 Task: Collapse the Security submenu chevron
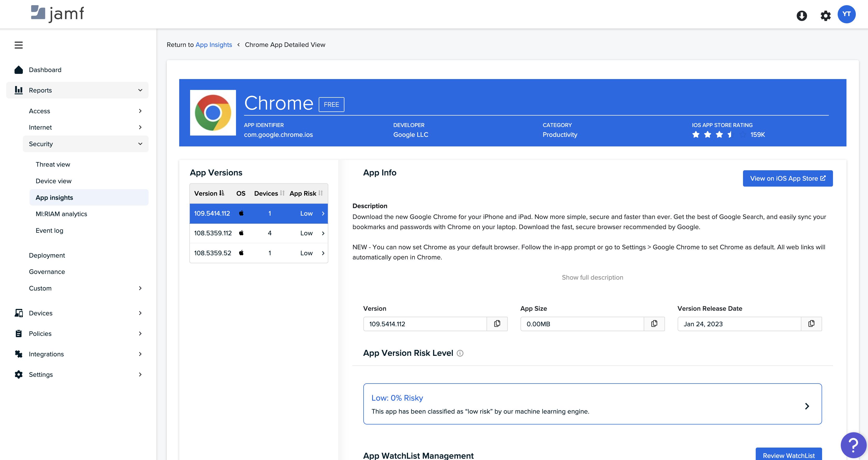(x=140, y=144)
